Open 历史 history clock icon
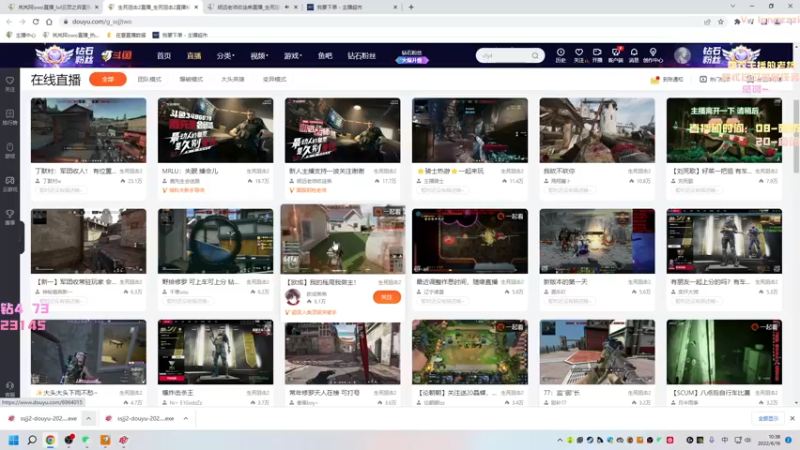The height and width of the screenshot is (450, 800). pos(560,55)
